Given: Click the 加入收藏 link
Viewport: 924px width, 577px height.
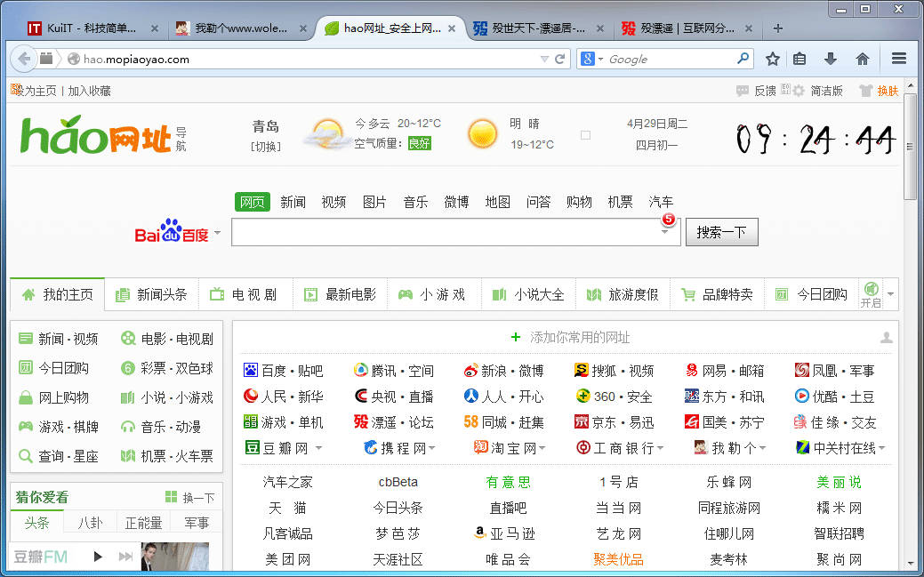Looking at the screenshot, I should coord(90,91).
